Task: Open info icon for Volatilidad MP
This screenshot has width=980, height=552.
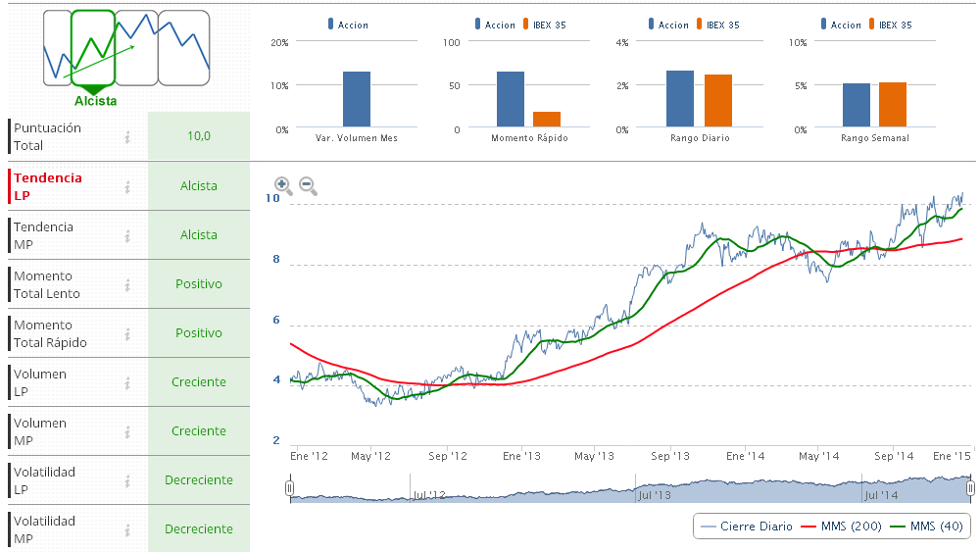Action: [x=127, y=529]
